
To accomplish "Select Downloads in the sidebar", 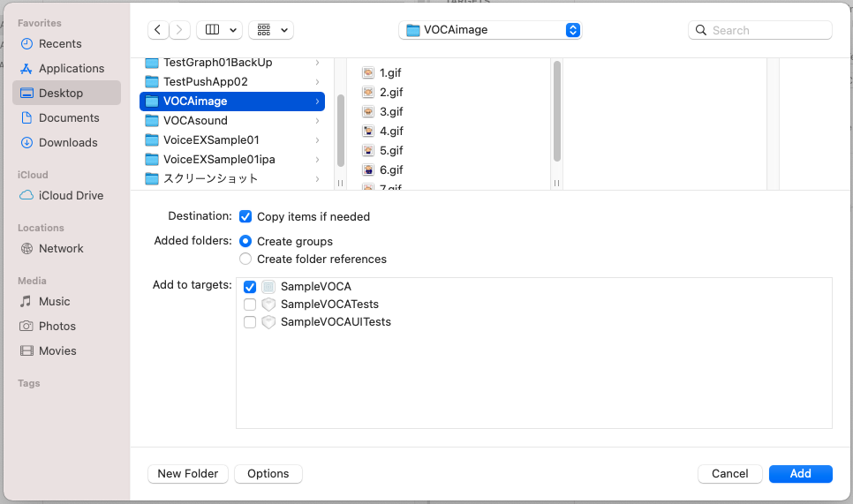I will click(68, 142).
